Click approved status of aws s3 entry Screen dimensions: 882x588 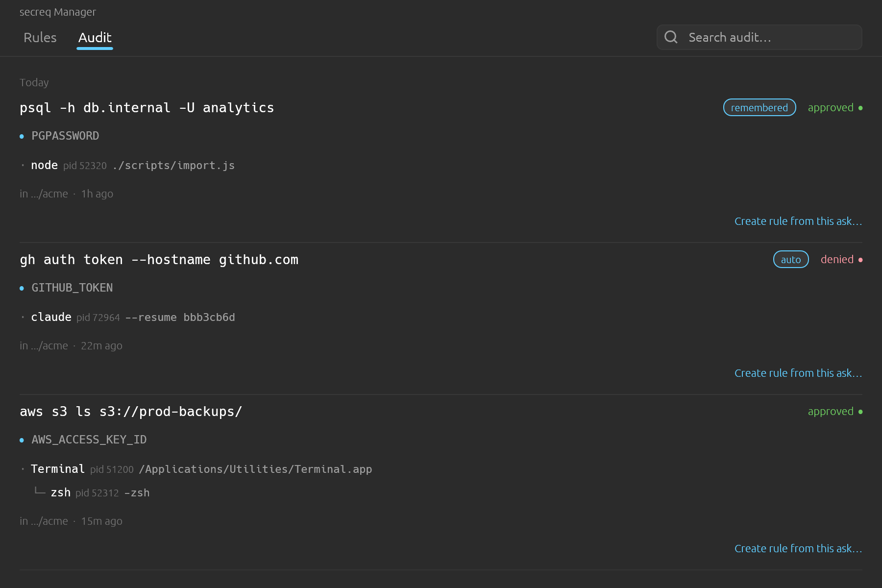click(x=835, y=411)
